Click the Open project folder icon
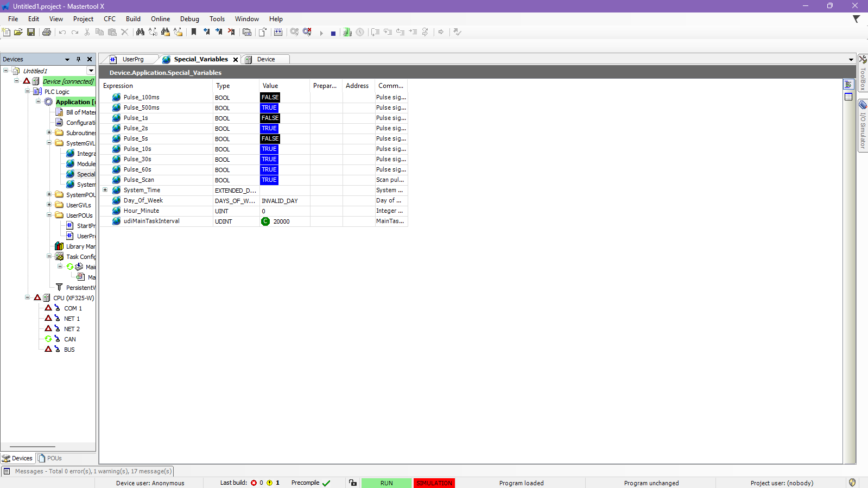868x488 pixels. pos(18,33)
